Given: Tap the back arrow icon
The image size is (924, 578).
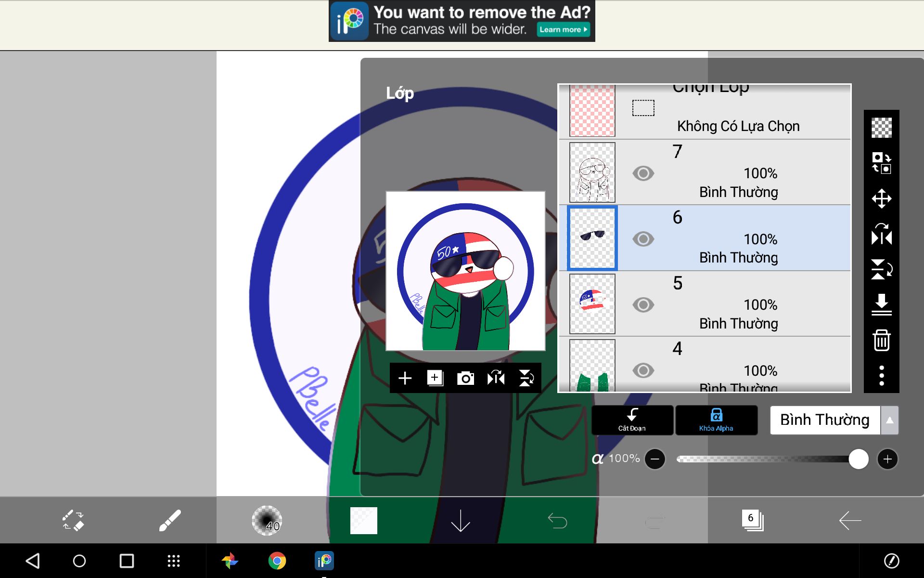Looking at the screenshot, I should 850,521.
